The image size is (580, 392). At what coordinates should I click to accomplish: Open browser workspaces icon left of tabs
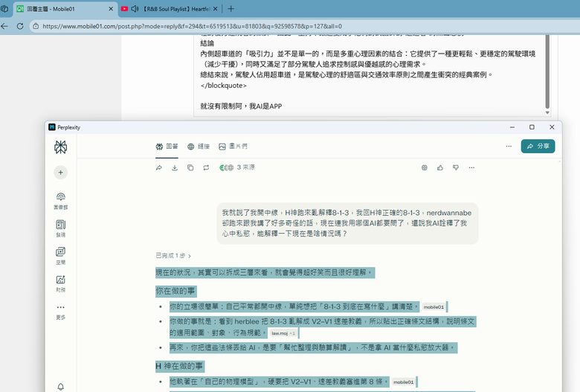tap(4, 9)
